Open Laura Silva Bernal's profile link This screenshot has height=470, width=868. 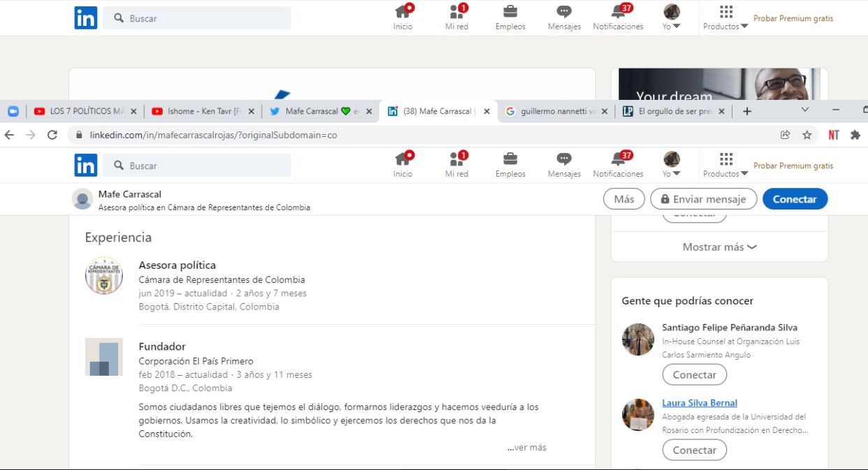coord(701,402)
